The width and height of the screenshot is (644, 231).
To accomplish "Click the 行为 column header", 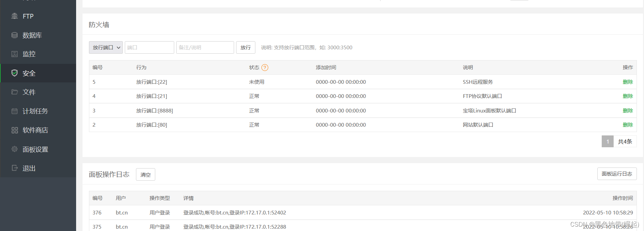I will pyautogui.click(x=141, y=68).
